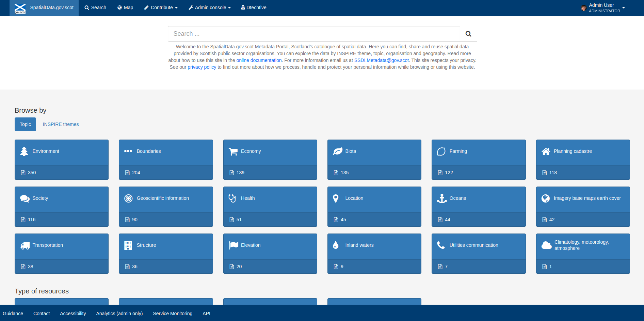
Task: Click the document icon beside Environment count 350
Action: coord(23,173)
